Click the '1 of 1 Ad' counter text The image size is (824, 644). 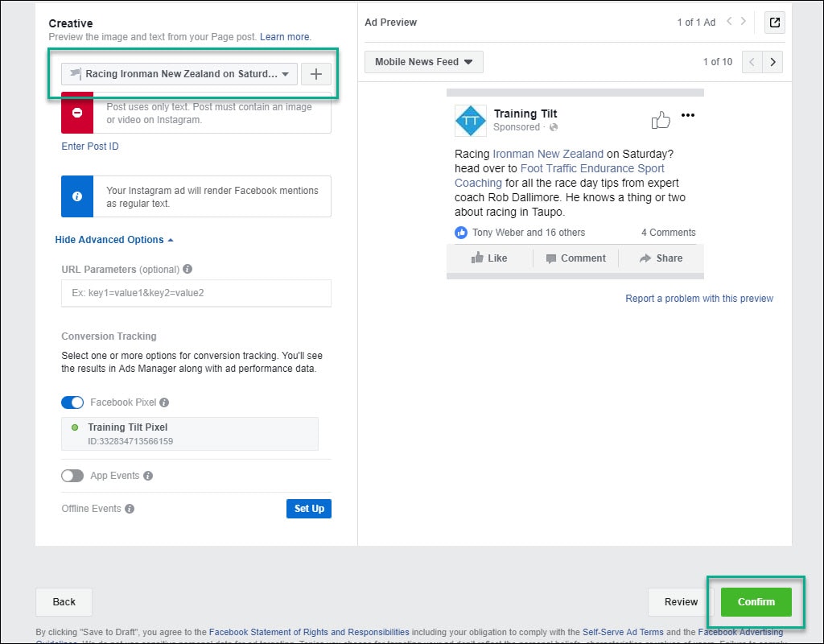click(x=696, y=22)
